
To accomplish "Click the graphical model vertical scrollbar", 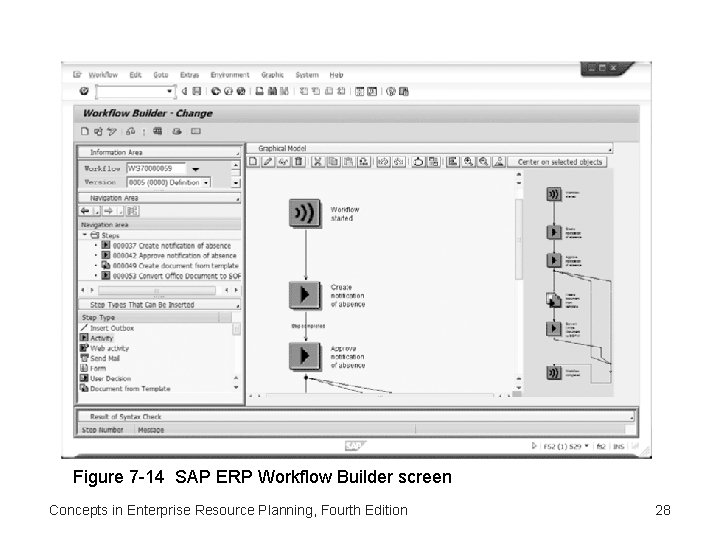I will (x=519, y=239).
